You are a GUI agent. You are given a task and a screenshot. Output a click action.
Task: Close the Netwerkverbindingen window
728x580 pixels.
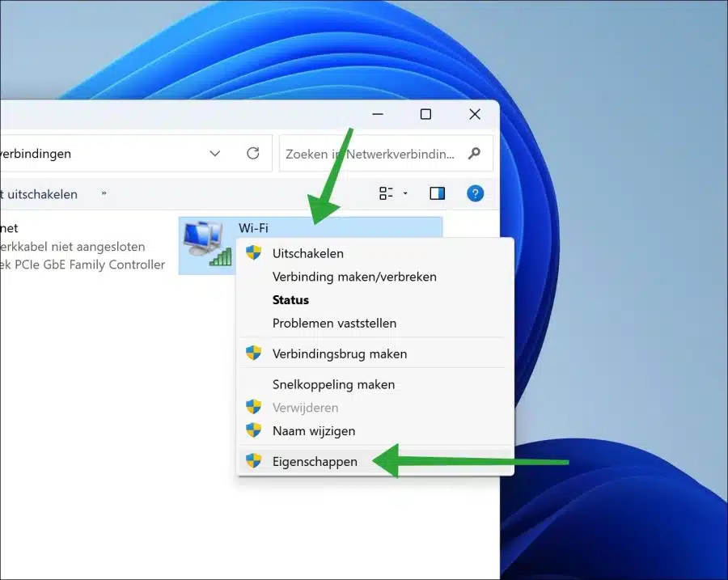[x=475, y=114]
